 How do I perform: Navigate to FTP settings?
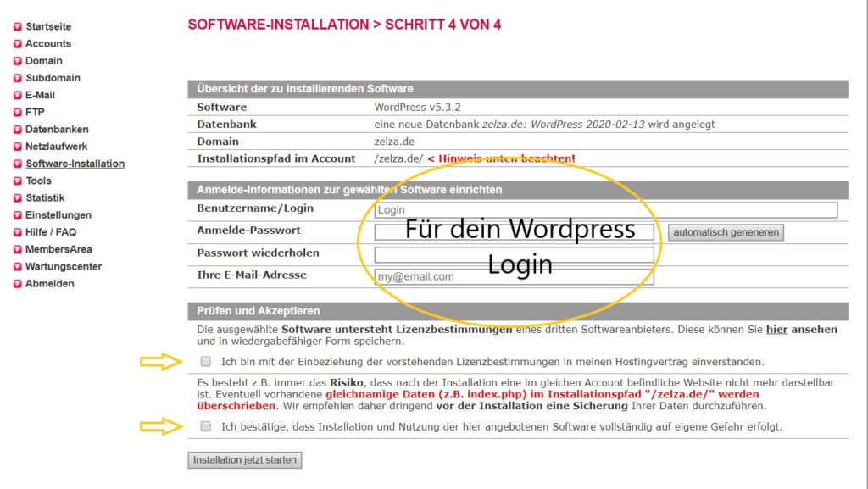pos(35,113)
